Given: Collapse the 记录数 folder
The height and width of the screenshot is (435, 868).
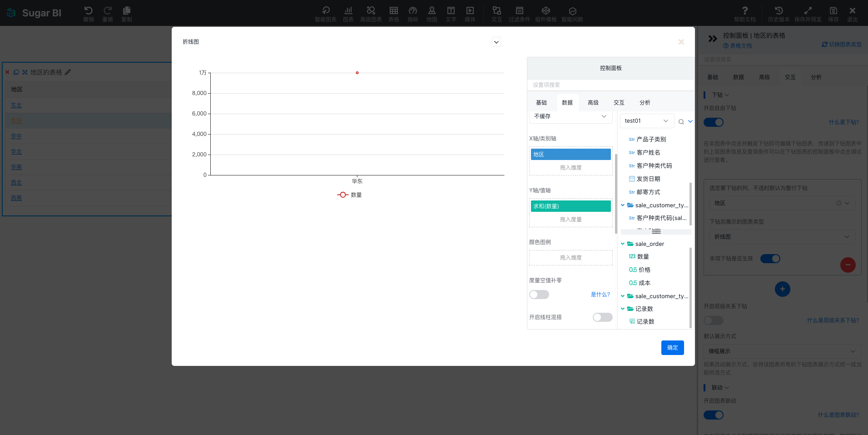Looking at the screenshot, I should click(x=623, y=309).
